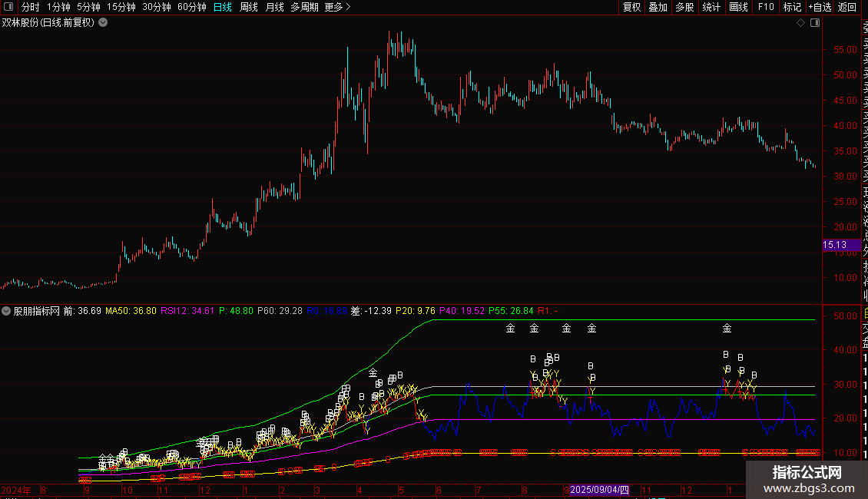Toggle the right side panel icon
Viewport: 868px width, 499px height.
pos(815,23)
